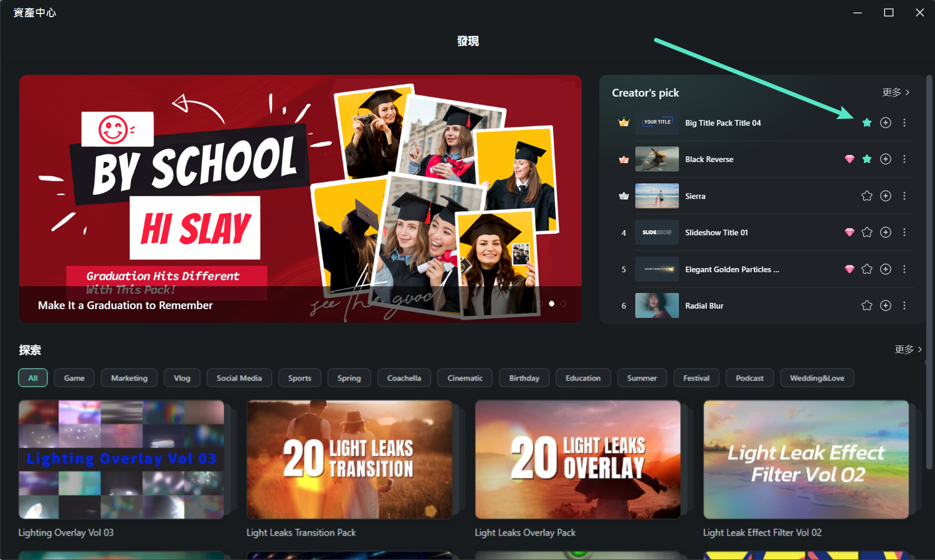The image size is (935, 560).
Task: Open Light Leaks Overlay Pack card
Action: [578, 459]
